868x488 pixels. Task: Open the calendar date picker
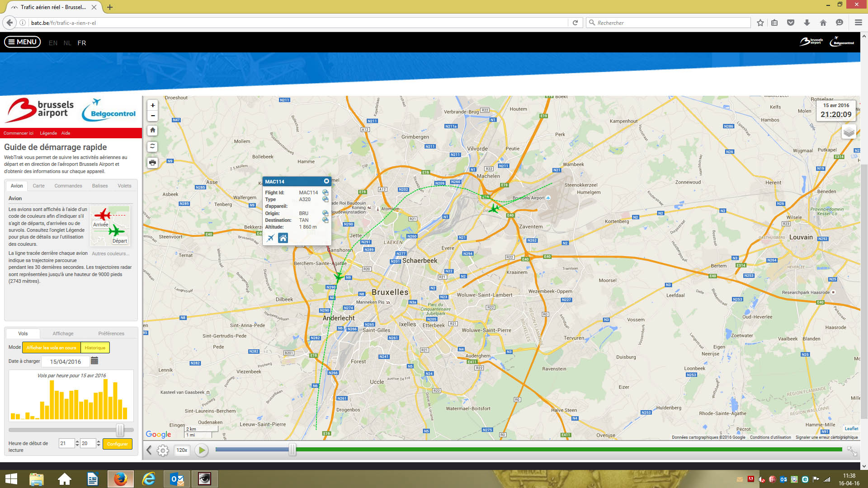(94, 361)
